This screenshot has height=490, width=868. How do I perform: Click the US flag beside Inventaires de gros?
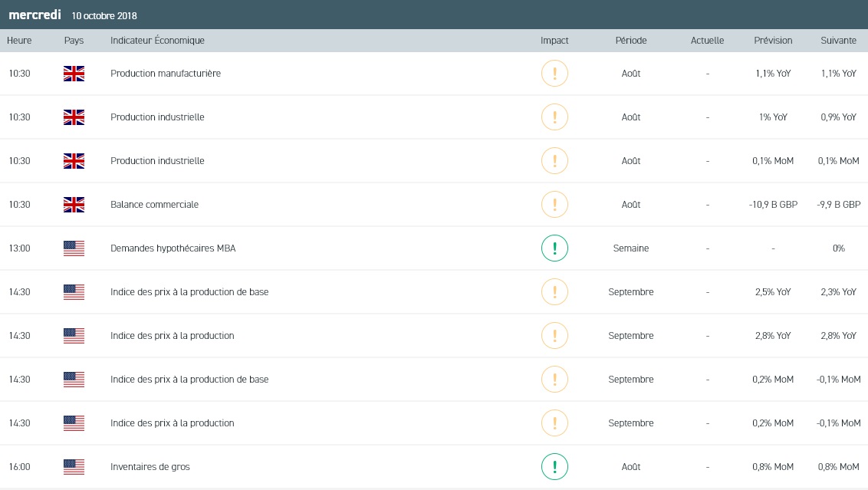[x=74, y=466]
